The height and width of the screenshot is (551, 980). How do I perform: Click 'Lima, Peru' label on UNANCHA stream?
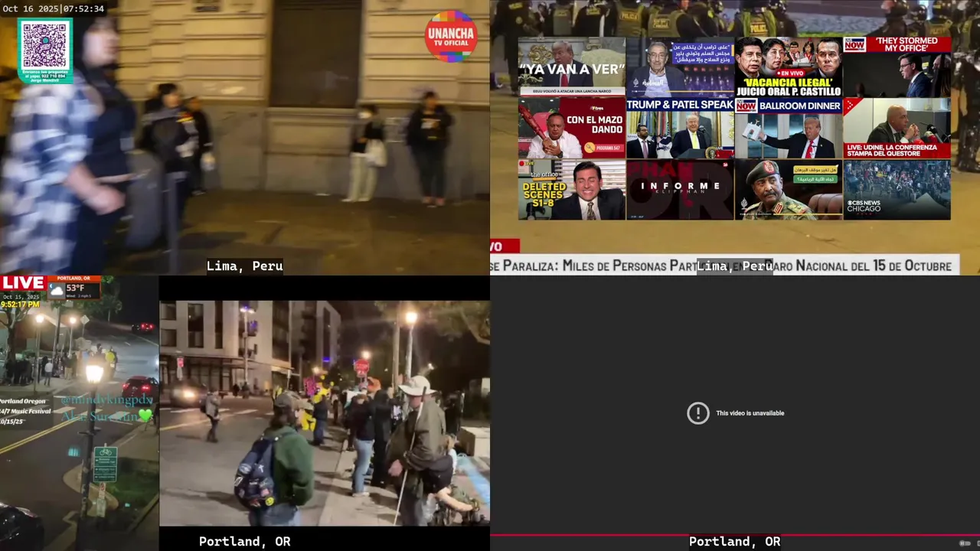coord(245,266)
